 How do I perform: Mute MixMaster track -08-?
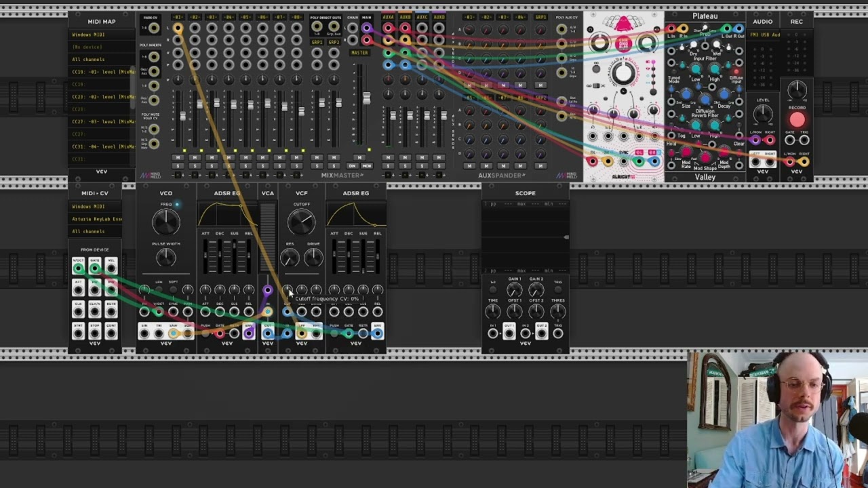point(296,157)
